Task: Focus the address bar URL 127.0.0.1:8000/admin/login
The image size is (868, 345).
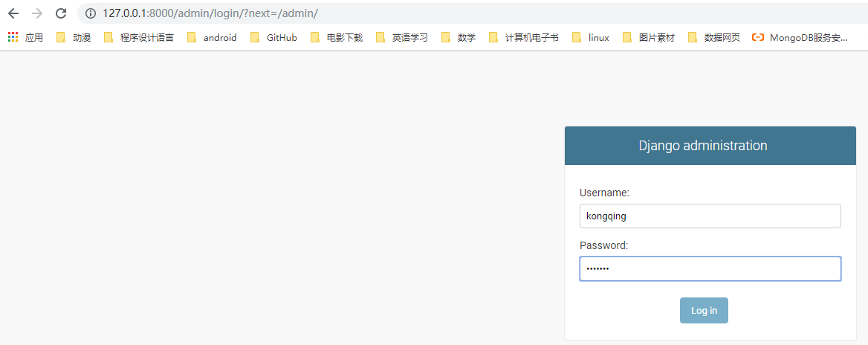Action: (210, 13)
